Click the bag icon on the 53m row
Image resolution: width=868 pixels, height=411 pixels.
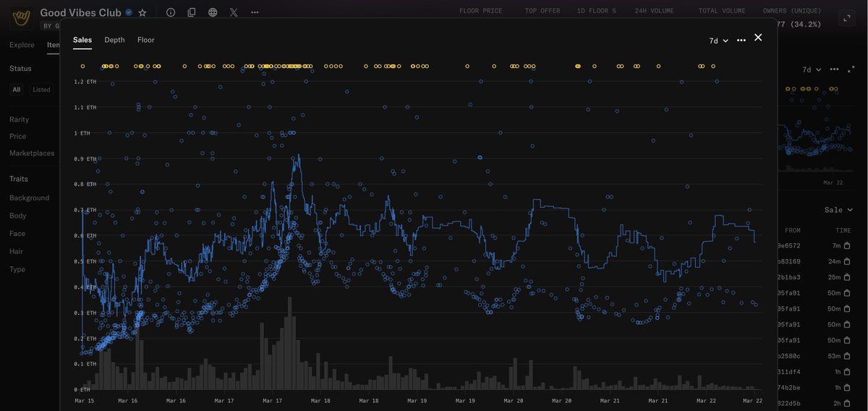coord(846,356)
